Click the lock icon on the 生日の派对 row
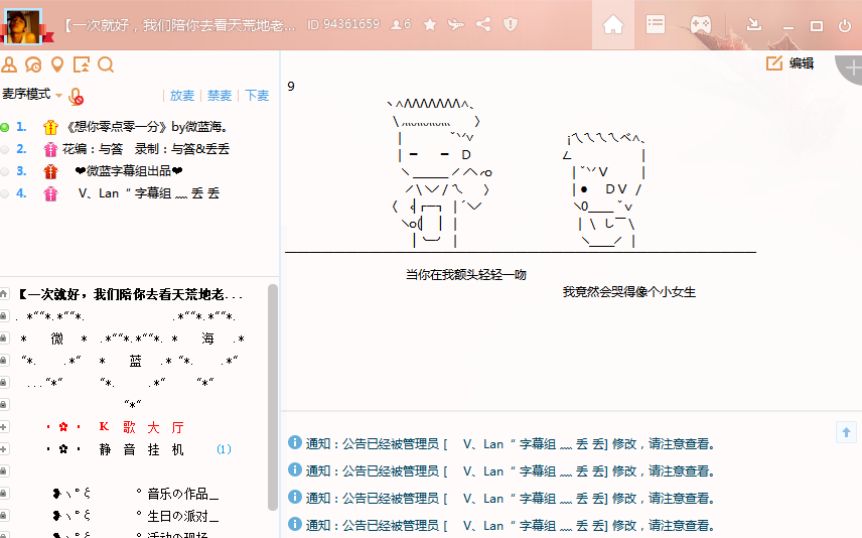The width and height of the screenshot is (862, 538). [x=3, y=515]
